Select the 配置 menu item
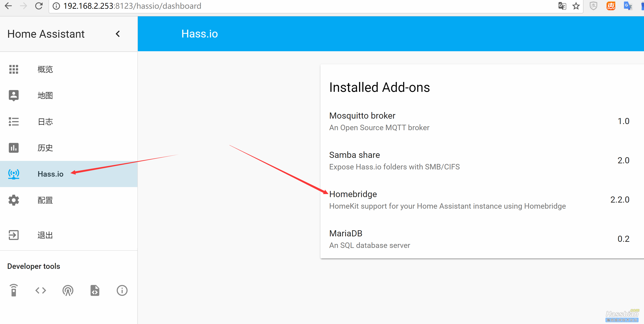 coord(69,200)
